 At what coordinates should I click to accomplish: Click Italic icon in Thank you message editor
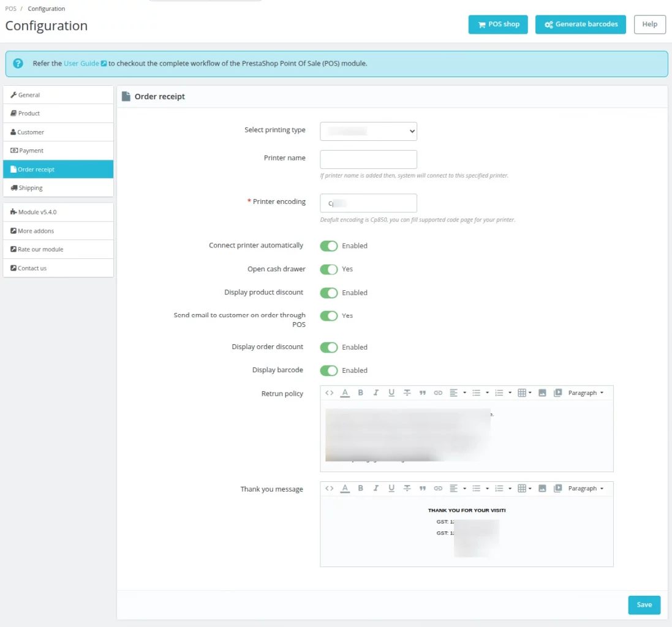[x=376, y=488]
